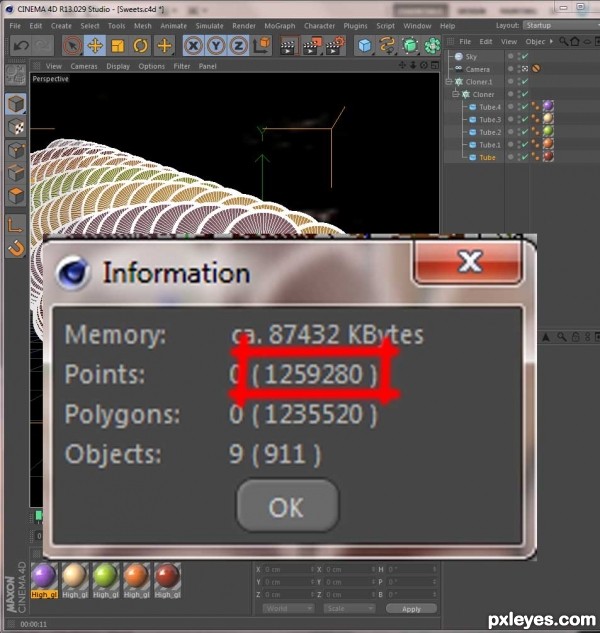
Task: Open the Create menu
Action: pos(61,26)
